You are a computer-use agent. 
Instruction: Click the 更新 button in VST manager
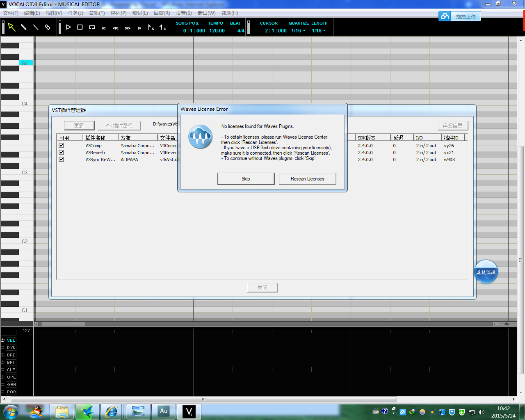click(79, 126)
